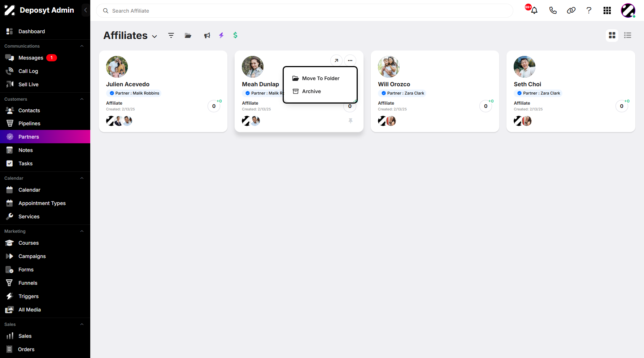Open the help question mark
Image resolution: width=644 pixels, height=358 pixels.
point(589,10)
